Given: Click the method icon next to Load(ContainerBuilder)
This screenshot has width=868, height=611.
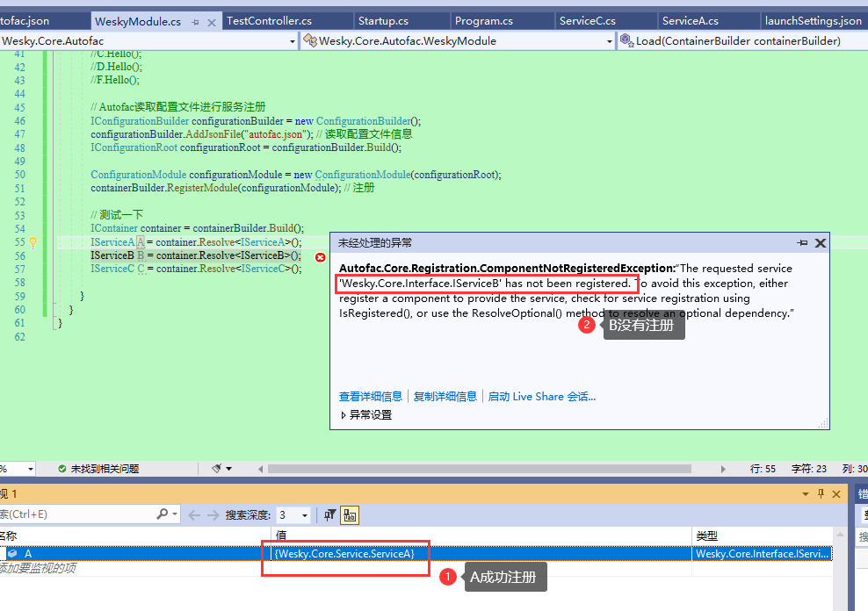Looking at the screenshot, I should pos(627,40).
